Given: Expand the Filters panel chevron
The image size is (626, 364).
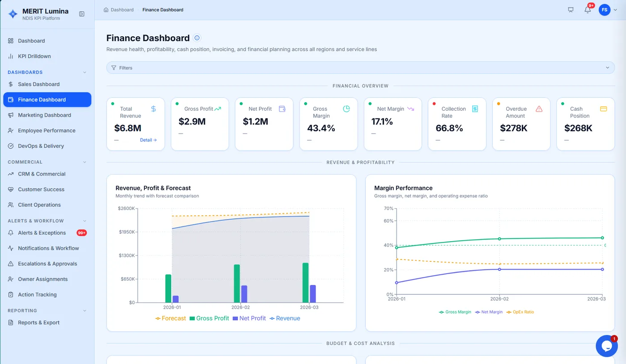Looking at the screenshot, I should click(x=607, y=68).
